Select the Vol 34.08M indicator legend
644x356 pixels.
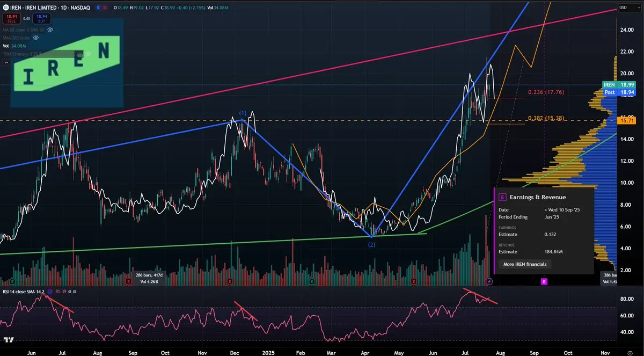[14, 46]
